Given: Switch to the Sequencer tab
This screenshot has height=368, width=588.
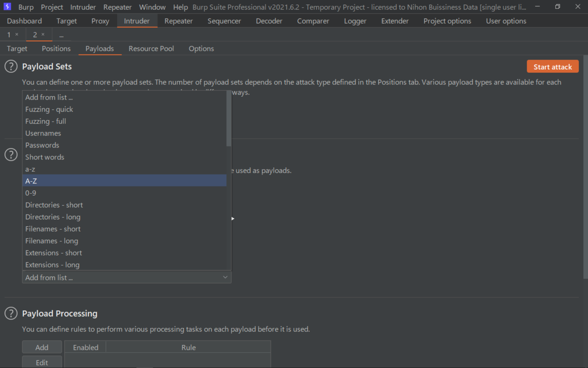Looking at the screenshot, I should point(224,21).
